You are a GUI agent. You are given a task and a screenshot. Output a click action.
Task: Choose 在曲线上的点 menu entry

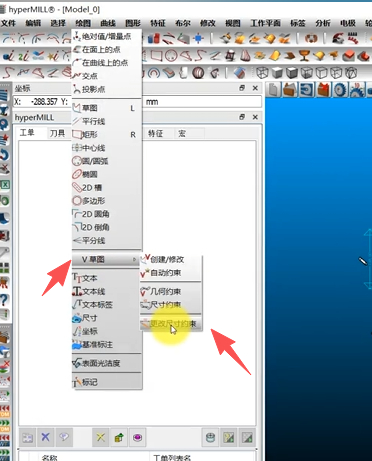pyautogui.click(x=107, y=63)
